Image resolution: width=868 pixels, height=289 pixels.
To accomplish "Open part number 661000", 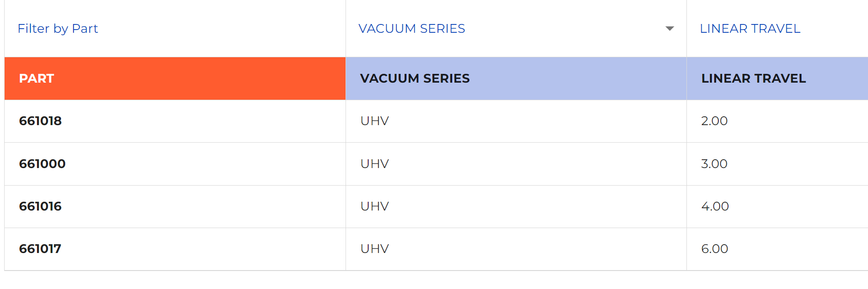I will pyautogui.click(x=42, y=164).
